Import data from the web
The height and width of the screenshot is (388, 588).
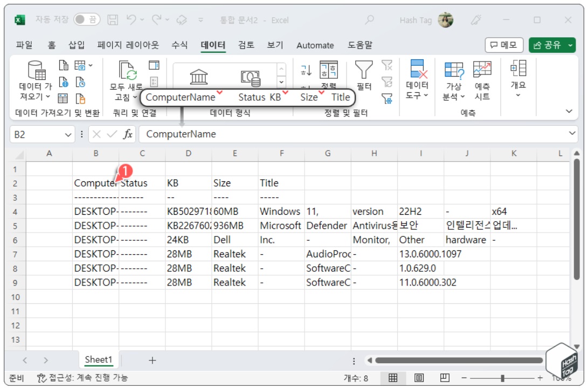pos(64,82)
